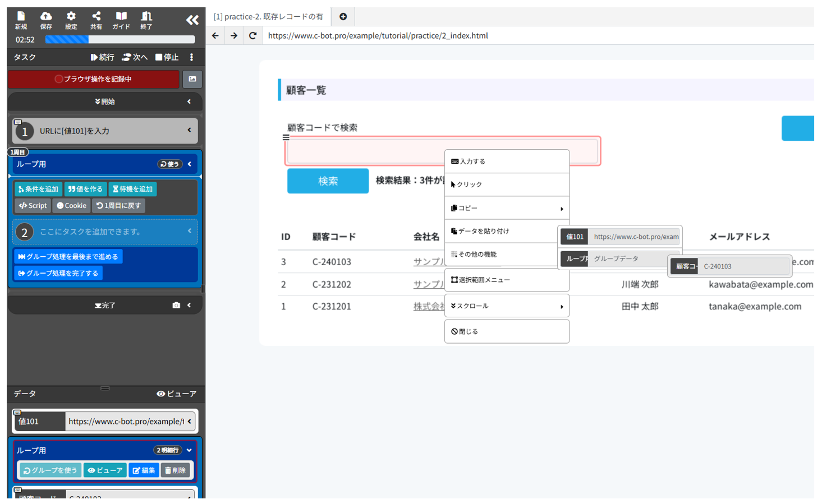The width and height of the screenshot is (822, 504).
Task: Click the 終了 exit icon
Action: click(x=146, y=20)
